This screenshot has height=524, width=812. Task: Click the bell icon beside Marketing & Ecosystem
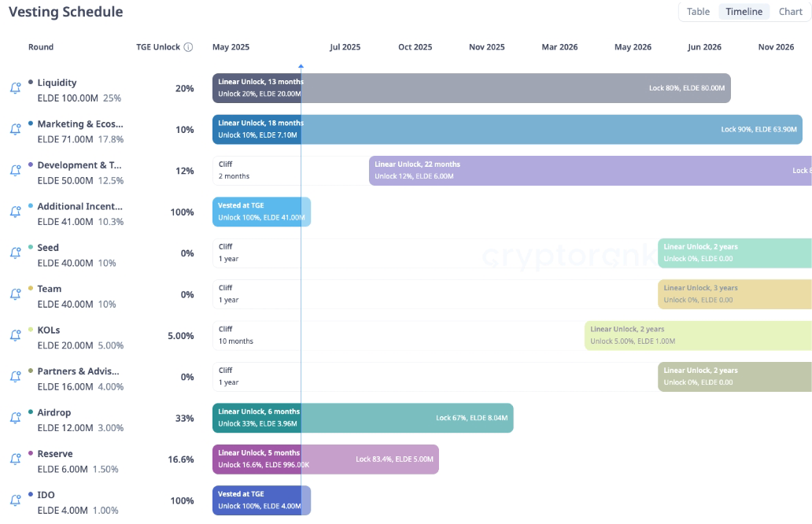tap(15, 130)
